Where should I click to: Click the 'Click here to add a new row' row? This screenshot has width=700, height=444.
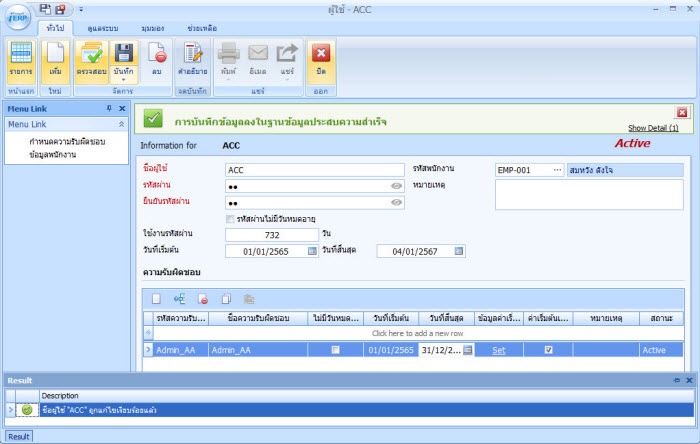coord(418,333)
